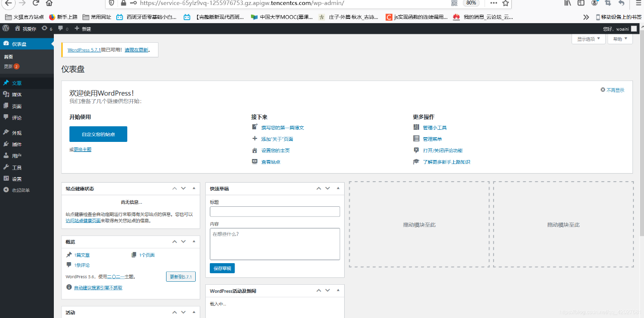Click 管理小工具 link
Image resolution: width=644 pixels, height=318 pixels.
tap(435, 128)
